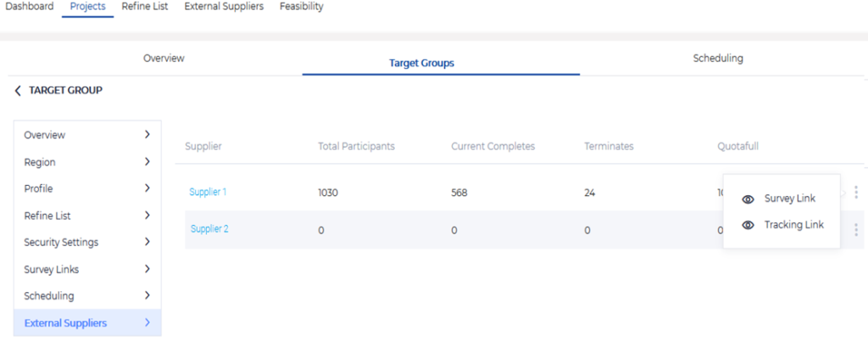868x342 pixels.
Task: Switch to the Dashboard top menu
Action: [29, 7]
